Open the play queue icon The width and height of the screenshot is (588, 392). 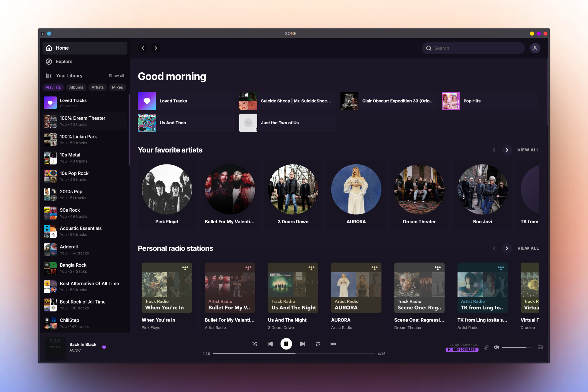pyautogui.click(x=541, y=347)
